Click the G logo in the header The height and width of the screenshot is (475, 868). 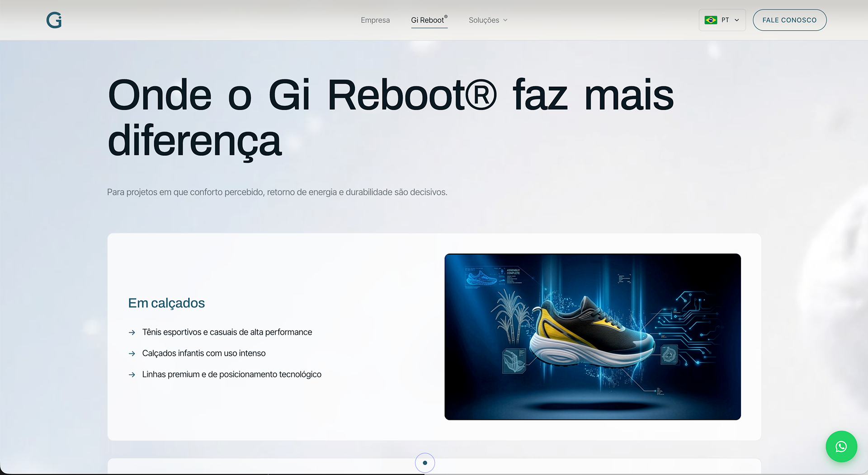click(x=54, y=20)
